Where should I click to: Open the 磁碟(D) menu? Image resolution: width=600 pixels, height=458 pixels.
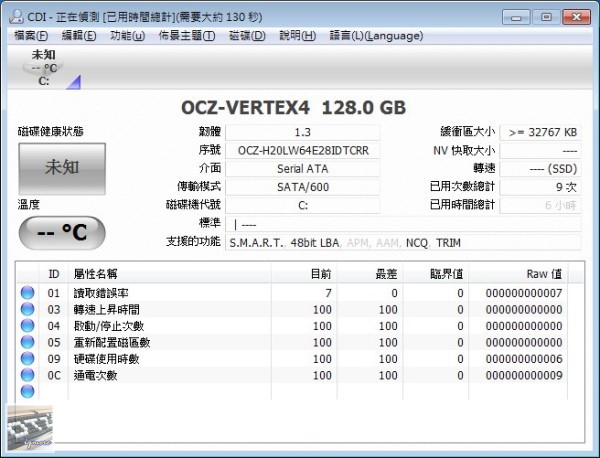pyautogui.click(x=247, y=36)
